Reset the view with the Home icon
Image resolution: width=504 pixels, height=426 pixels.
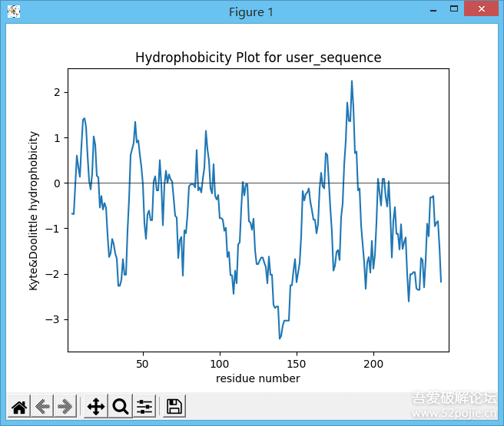coord(19,406)
